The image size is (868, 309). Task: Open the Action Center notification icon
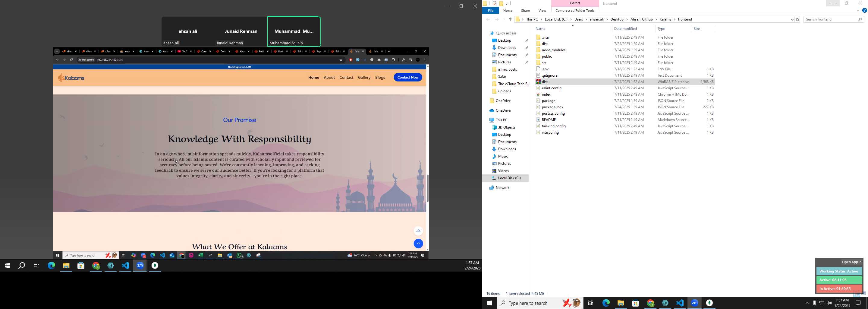click(858, 303)
